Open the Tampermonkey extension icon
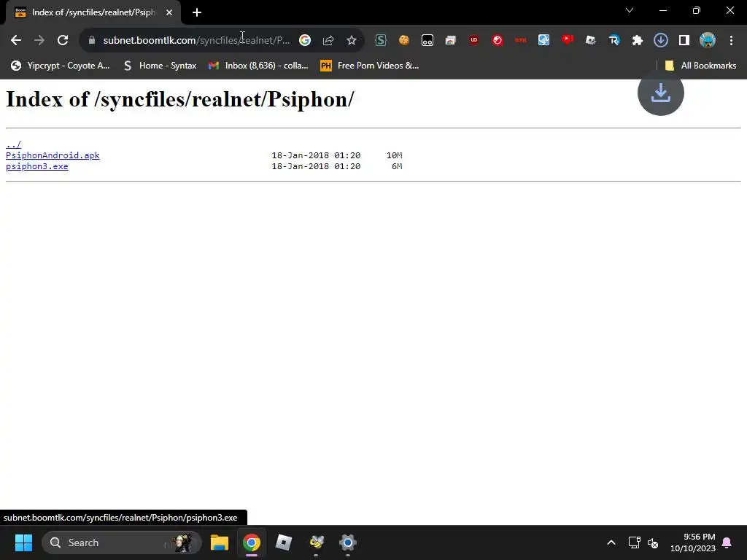Viewport: 747px width, 560px height. (427, 41)
